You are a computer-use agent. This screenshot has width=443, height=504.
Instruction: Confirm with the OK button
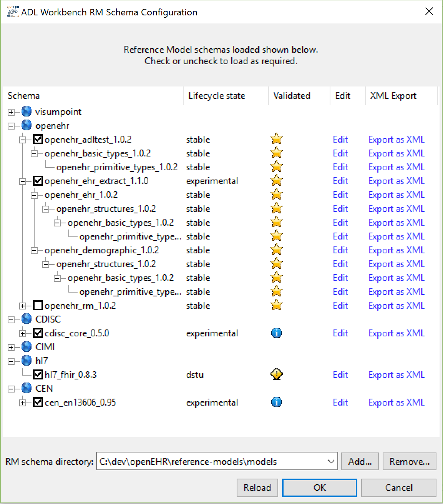pos(320,487)
